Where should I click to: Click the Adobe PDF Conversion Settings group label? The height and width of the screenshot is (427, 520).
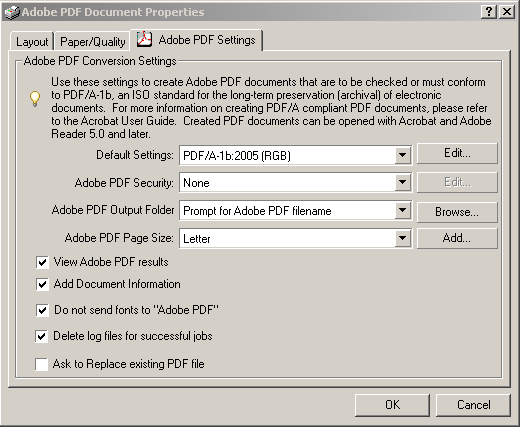pos(100,61)
